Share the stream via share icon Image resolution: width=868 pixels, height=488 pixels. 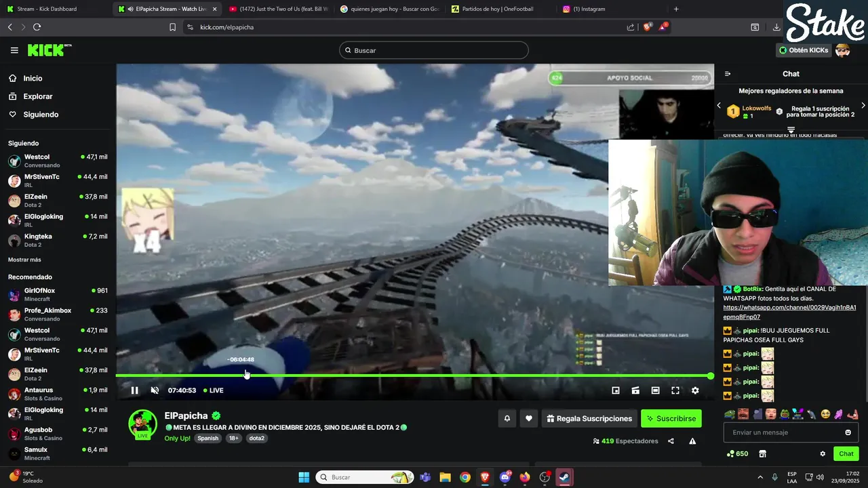(671, 441)
